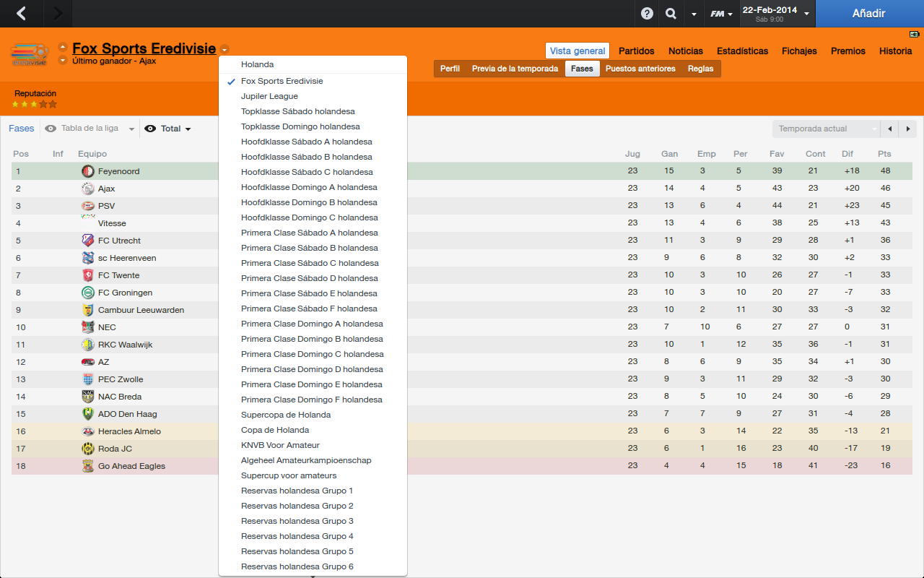This screenshot has height=578, width=924.
Task: Sort the table by Jug column
Action: [x=632, y=154]
